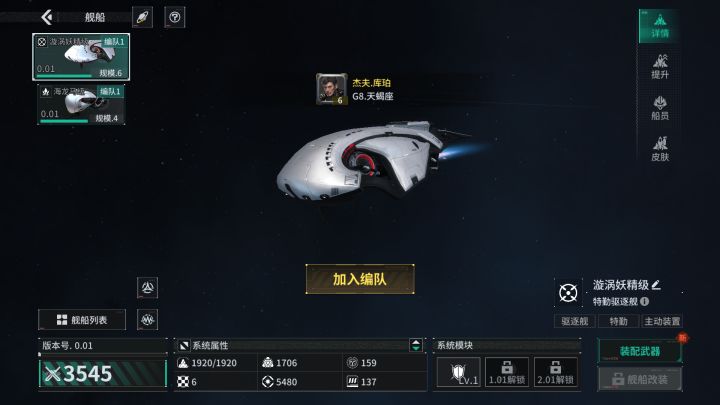Go back with the arrow icon
Image resolution: width=720 pixels, height=405 pixels.
click(x=47, y=17)
